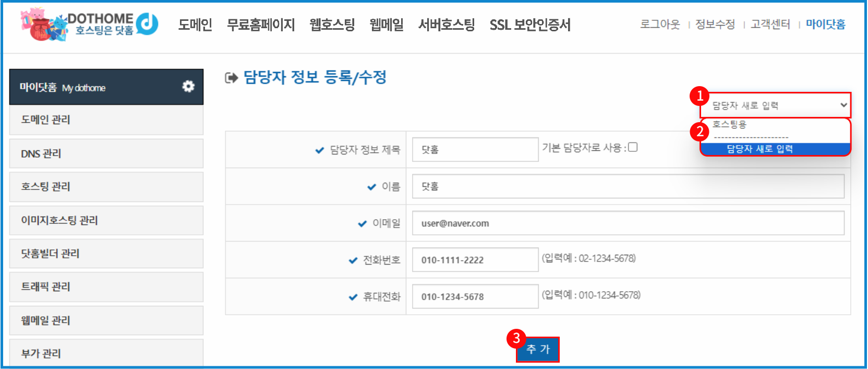Select 부가 관리 in sidebar

106,353
